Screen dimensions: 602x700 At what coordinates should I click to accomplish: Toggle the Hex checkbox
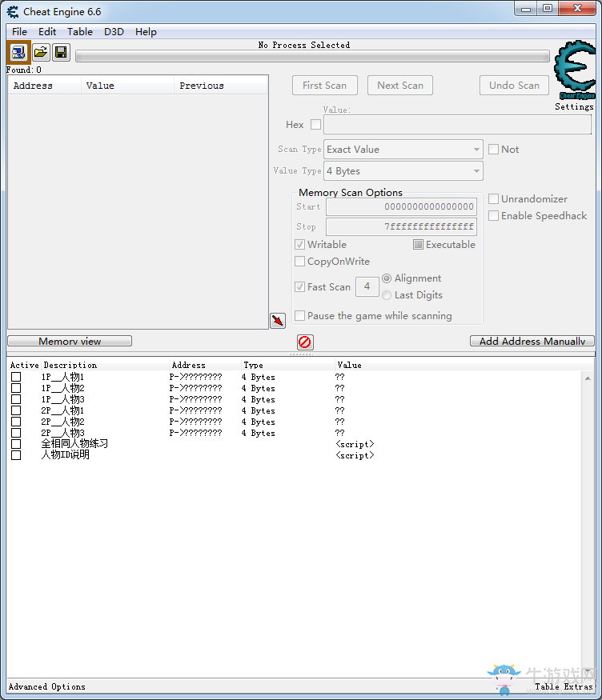tap(315, 125)
